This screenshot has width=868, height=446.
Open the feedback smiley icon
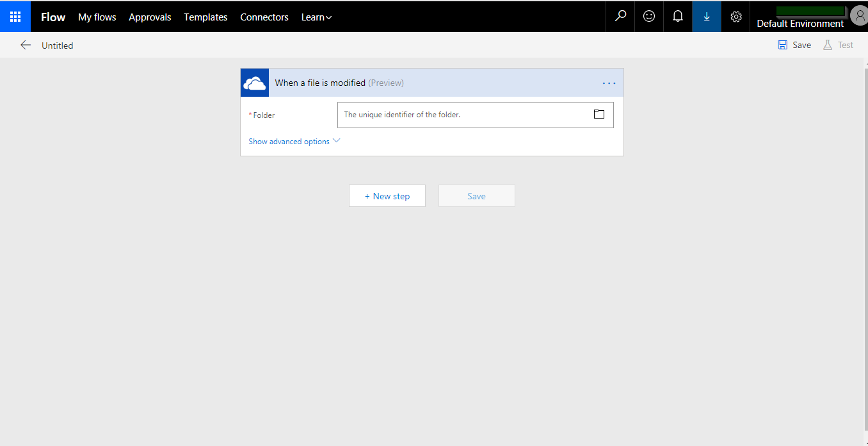click(x=649, y=17)
